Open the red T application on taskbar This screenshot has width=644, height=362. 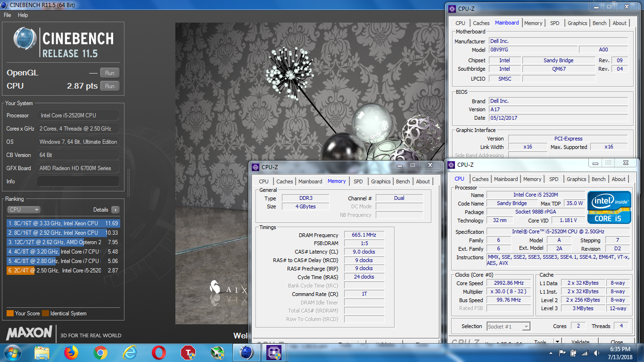click(x=188, y=352)
